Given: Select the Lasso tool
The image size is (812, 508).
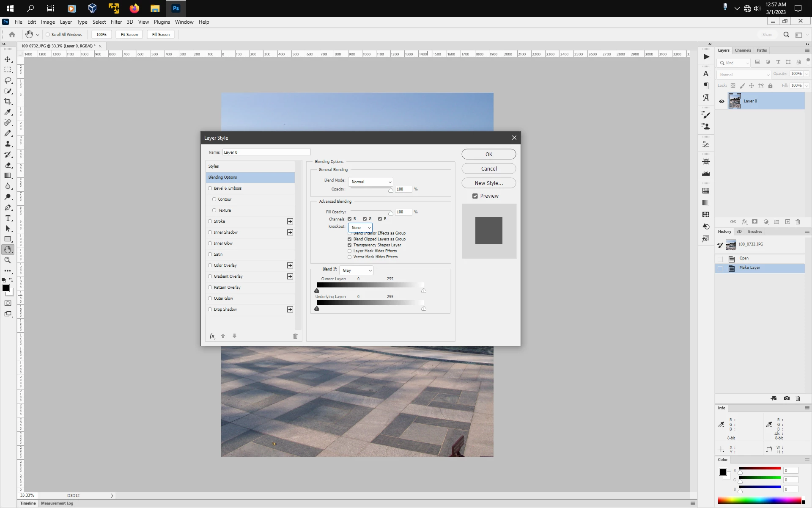Looking at the screenshot, I should pyautogui.click(x=8, y=80).
